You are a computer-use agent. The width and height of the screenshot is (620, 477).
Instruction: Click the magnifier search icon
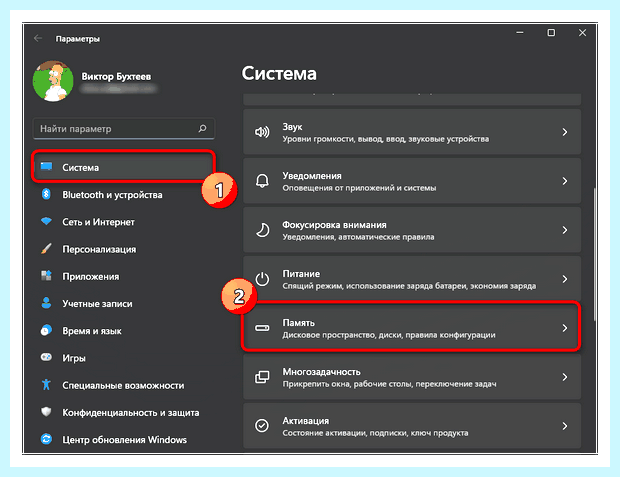(x=202, y=128)
